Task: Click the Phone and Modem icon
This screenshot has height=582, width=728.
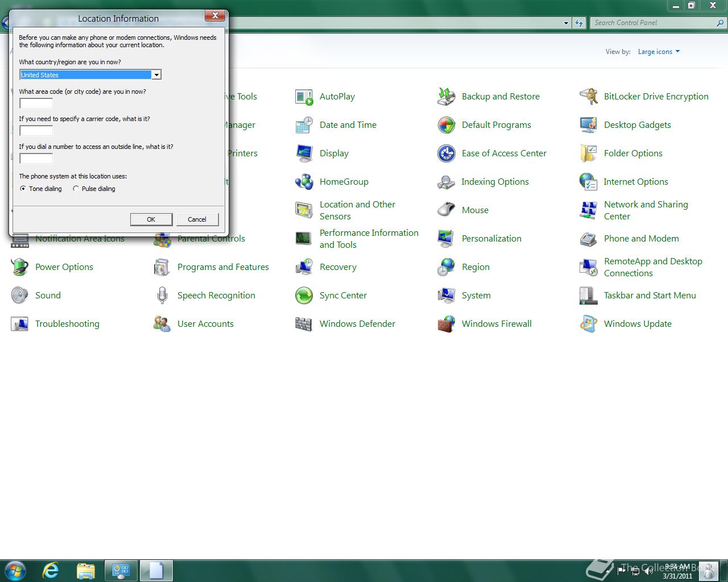Action: click(589, 239)
